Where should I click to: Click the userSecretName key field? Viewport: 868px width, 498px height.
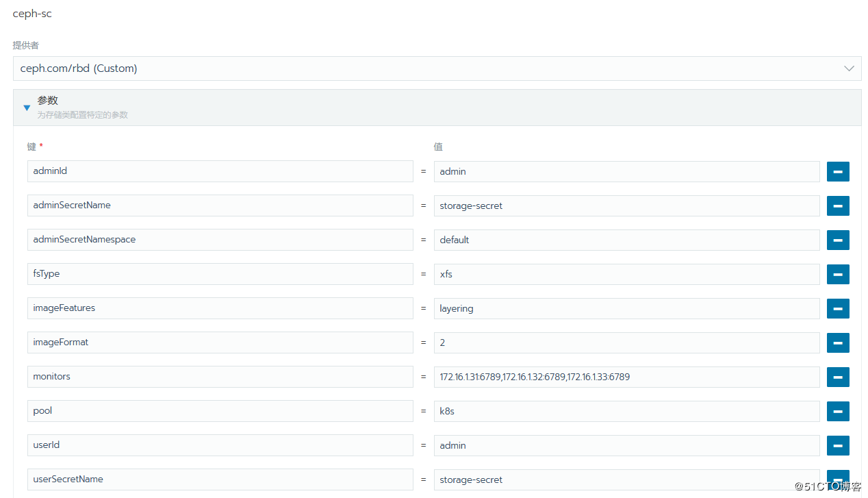pyautogui.click(x=220, y=480)
